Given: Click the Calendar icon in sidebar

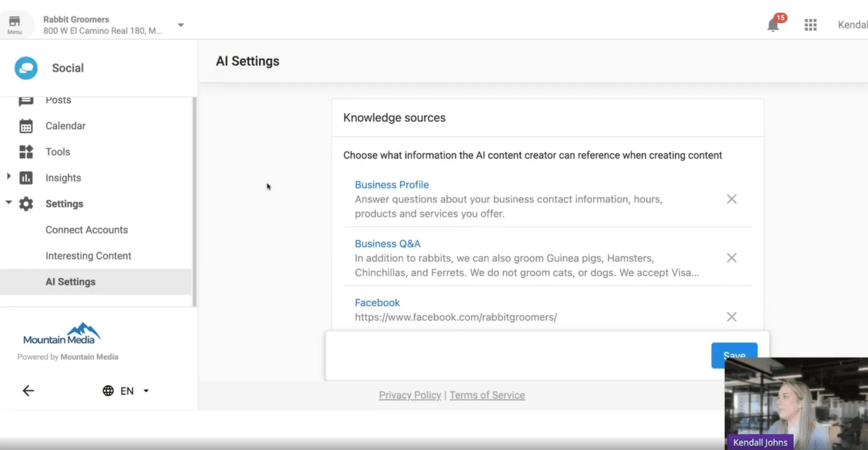Looking at the screenshot, I should 26,126.
